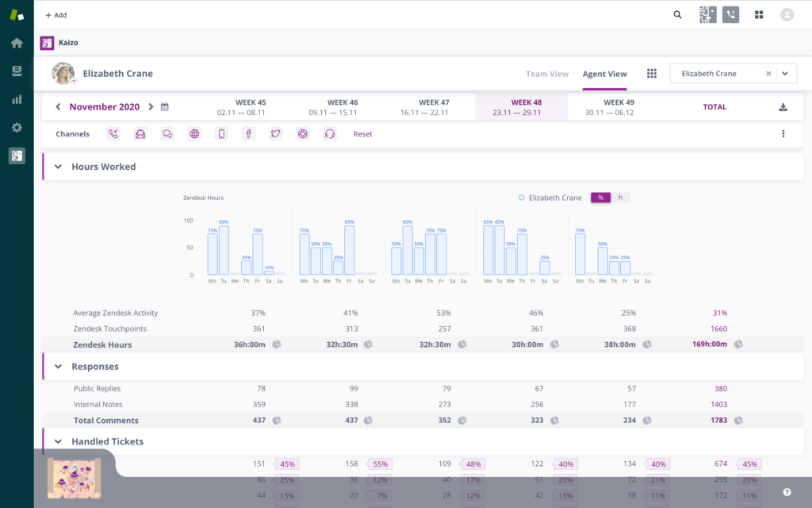Select the TOTAL column
This screenshot has width=812, height=508.
tap(714, 107)
